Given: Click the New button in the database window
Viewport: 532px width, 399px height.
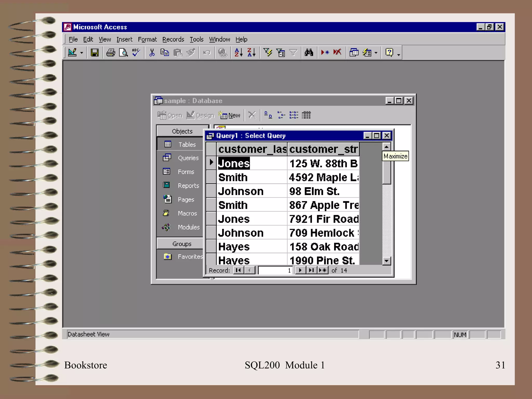Looking at the screenshot, I should 230,115.
